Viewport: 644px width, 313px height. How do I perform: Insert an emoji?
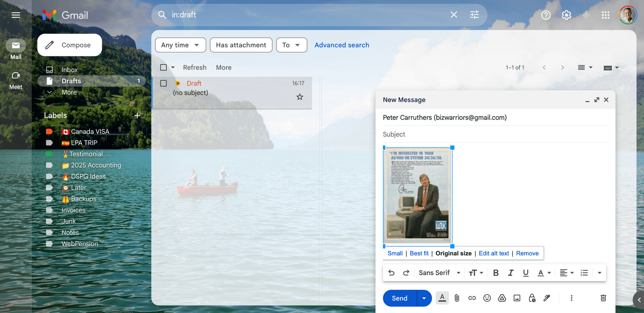pos(487,298)
